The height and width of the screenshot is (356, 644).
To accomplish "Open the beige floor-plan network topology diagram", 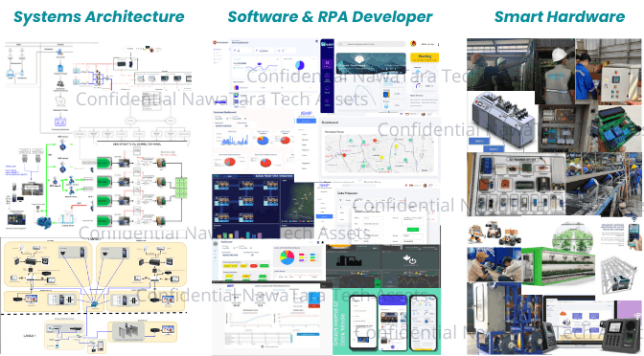I will pos(95,296).
